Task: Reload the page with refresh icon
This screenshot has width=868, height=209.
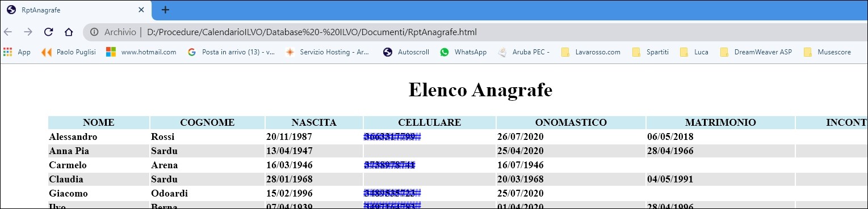Action: pyautogui.click(x=48, y=32)
